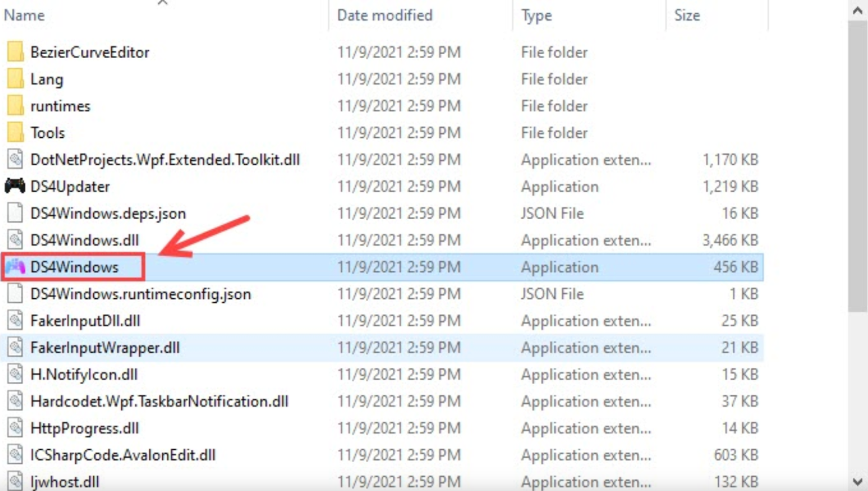Select Hardcodet.Wpf.TaskbarNotification.dll file name
868x491 pixels.
(159, 401)
